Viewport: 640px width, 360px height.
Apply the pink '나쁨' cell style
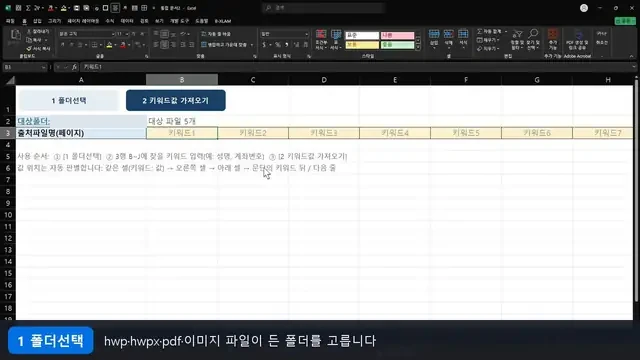[397, 36]
